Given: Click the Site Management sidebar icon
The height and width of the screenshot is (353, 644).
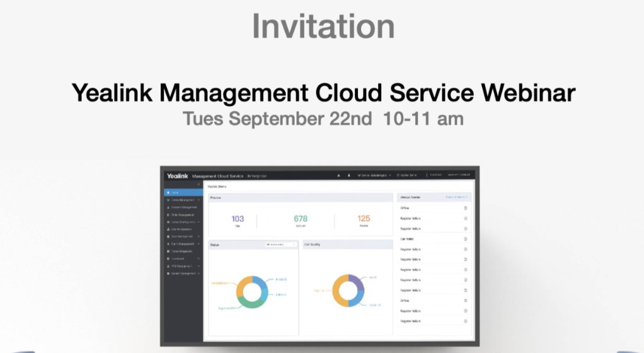Looking at the screenshot, I should point(168,229).
